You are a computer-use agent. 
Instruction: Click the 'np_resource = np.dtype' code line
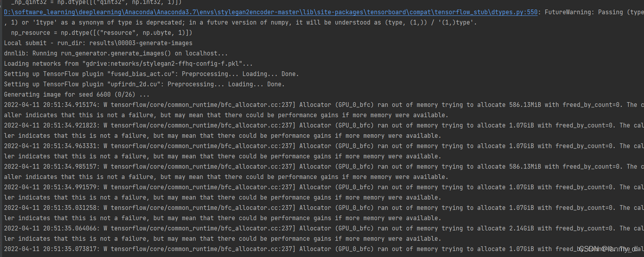(102, 33)
